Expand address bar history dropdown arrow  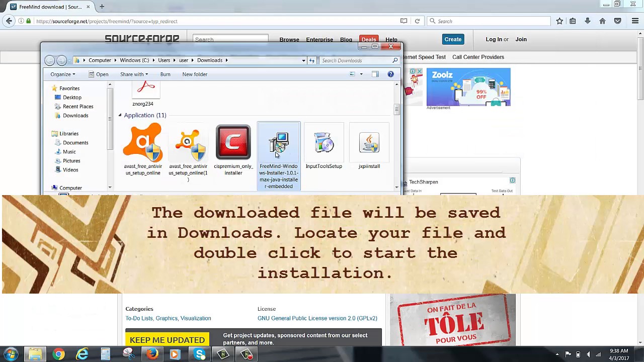[x=303, y=60]
